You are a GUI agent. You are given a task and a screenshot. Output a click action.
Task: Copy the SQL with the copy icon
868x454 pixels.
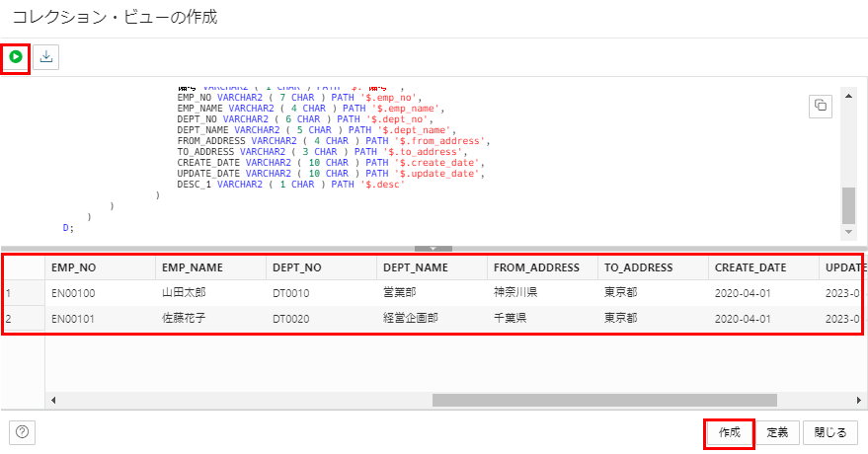[x=821, y=106]
